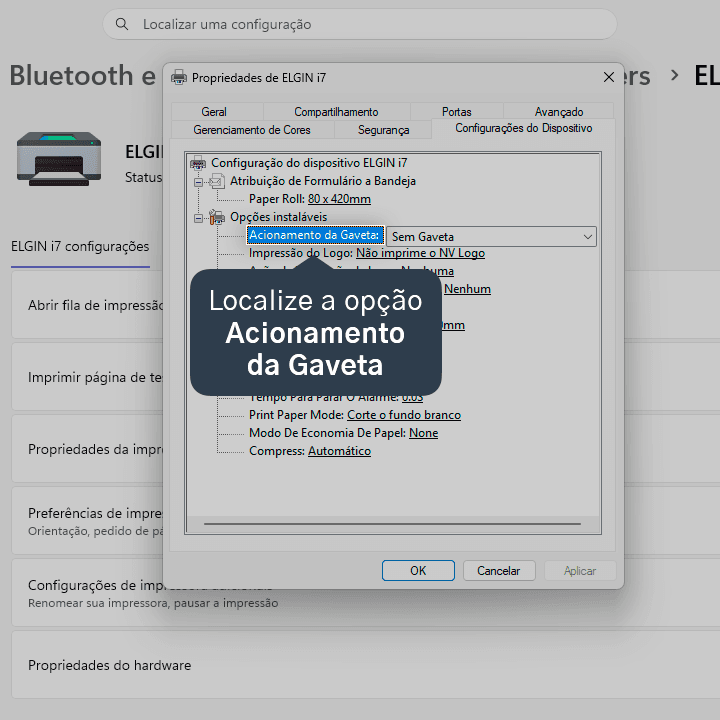The height and width of the screenshot is (720, 720).
Task: Click the Automático compress link
Action: pos(339,451)
